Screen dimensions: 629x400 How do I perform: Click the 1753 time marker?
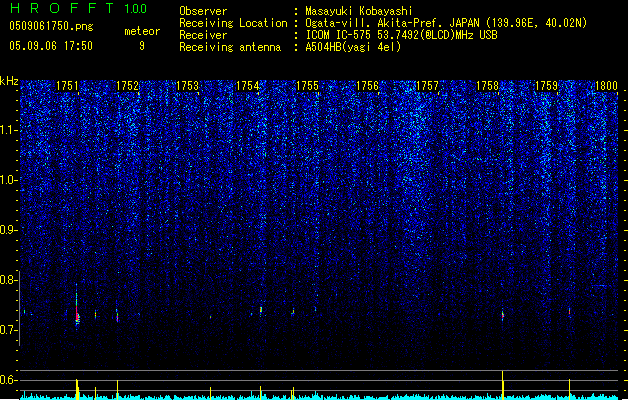tap(187, 86)
